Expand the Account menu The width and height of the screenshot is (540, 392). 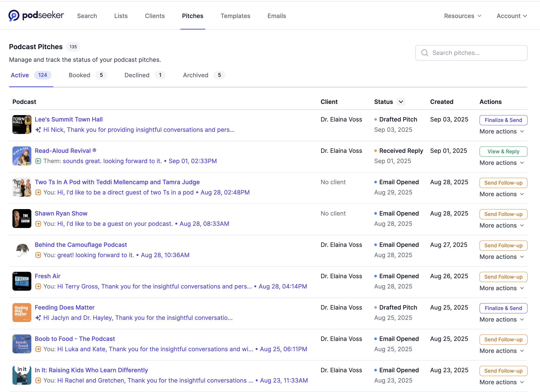(x=512, y=16)
